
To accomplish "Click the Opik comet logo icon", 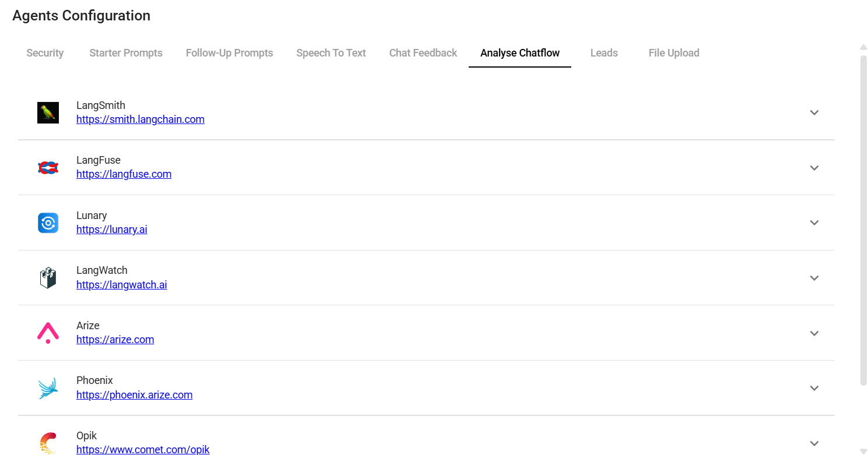I will pos(48,442).
